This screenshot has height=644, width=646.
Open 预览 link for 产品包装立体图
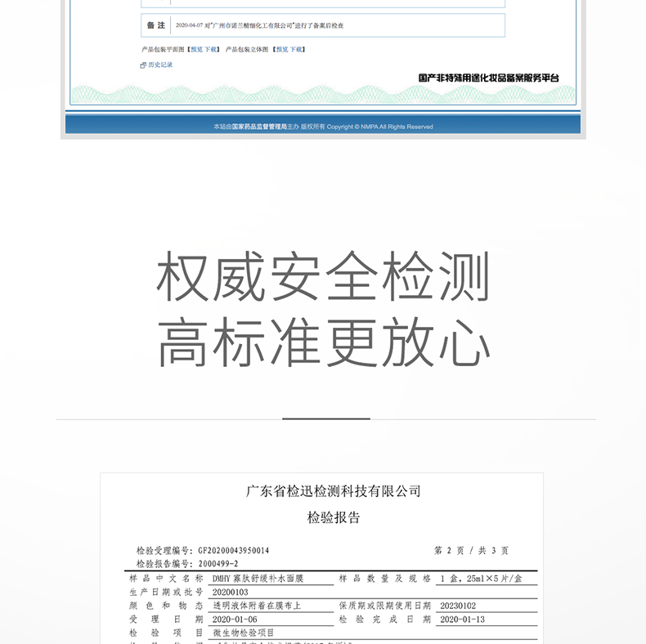point(282,49)
